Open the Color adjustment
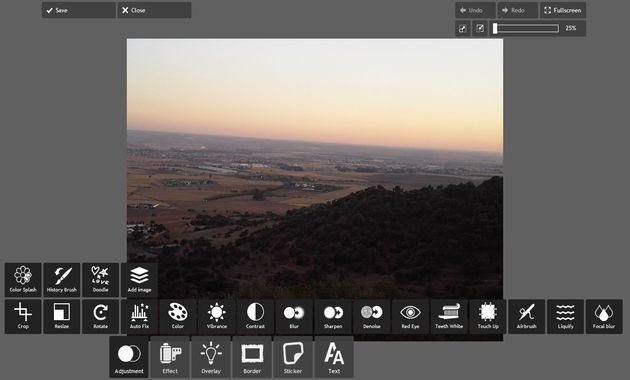This screenshot has height=380, width=630. click(178, 316)
